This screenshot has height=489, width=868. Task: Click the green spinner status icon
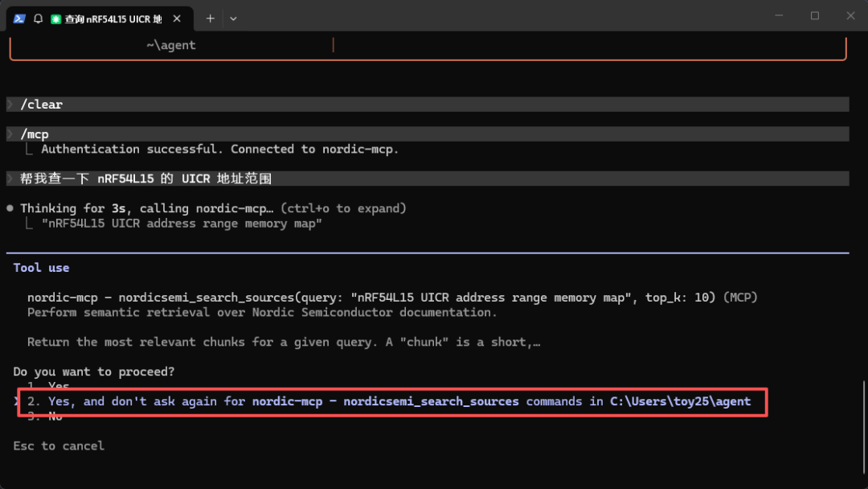pyautogui.click(x=56, y=19)
